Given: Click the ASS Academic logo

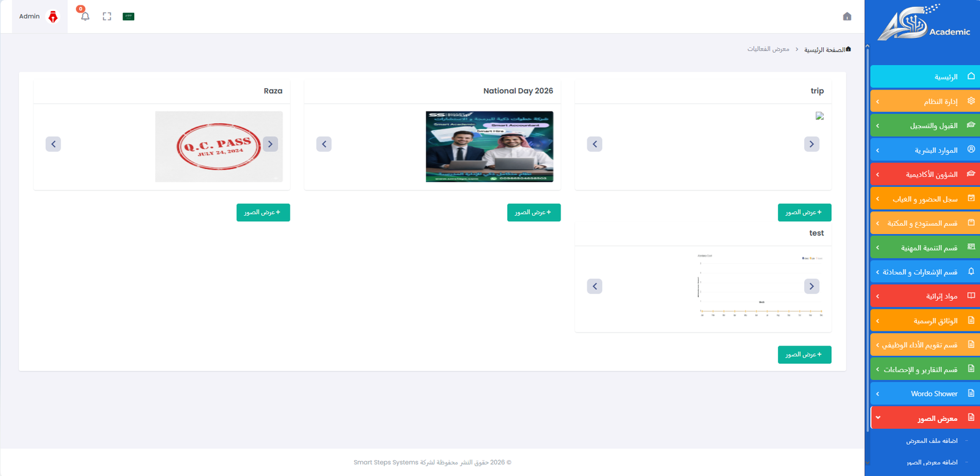Looking at the screenshot, I should click(x=924, y=23).
